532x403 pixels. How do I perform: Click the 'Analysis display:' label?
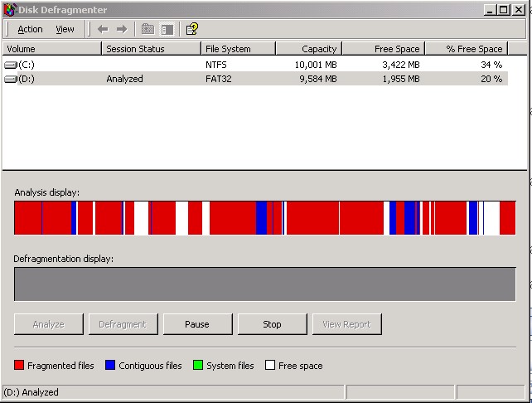(47, 192)
